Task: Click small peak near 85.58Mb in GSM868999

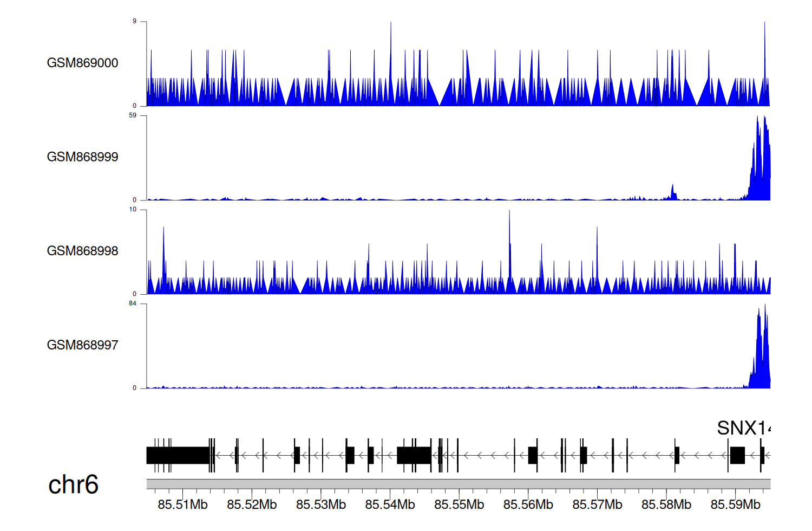Action: 673,193
